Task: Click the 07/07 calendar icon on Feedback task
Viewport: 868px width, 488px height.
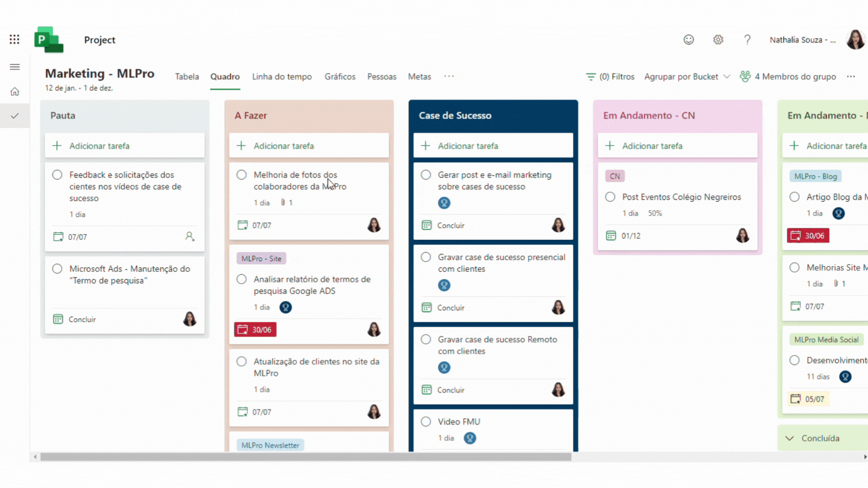Action: [58, 236]
